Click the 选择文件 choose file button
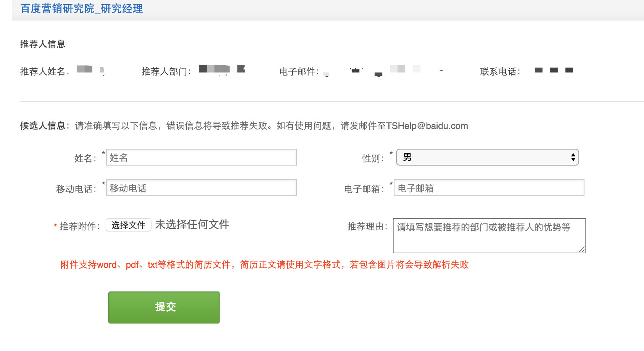644x351 pixels. [129, 225]
